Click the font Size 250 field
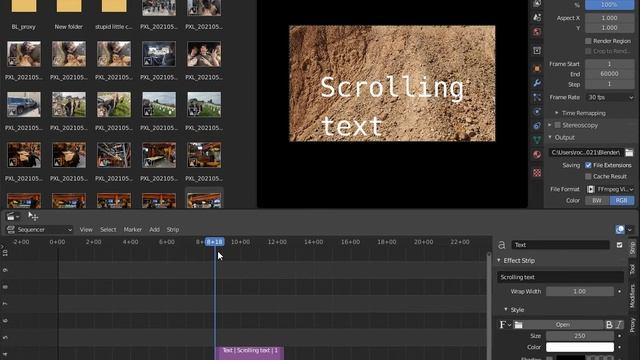Image resolution: width=640 pixels, height=360 pixels. click(x=580, y=336)
